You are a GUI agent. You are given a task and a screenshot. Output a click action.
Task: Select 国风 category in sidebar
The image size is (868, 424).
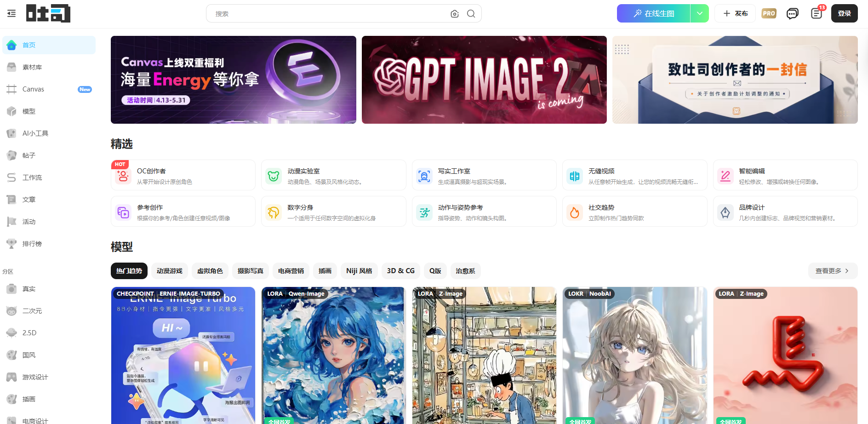tap(49, 355)
